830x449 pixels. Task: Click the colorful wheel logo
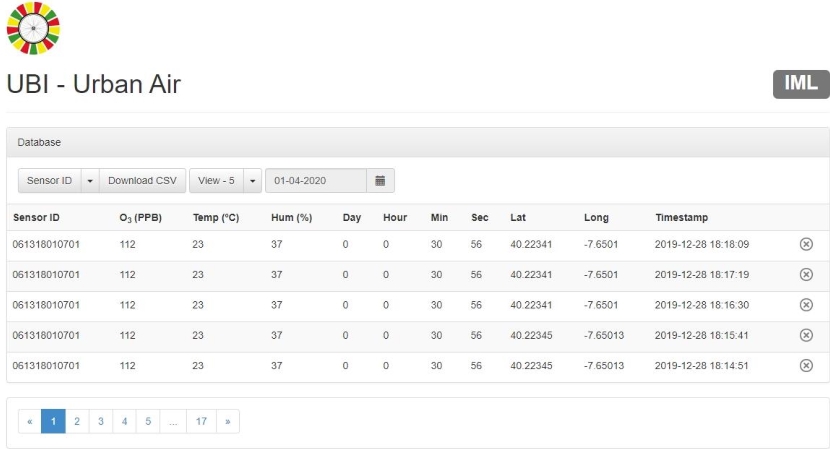pyautogui.click(x=33, y=28)
